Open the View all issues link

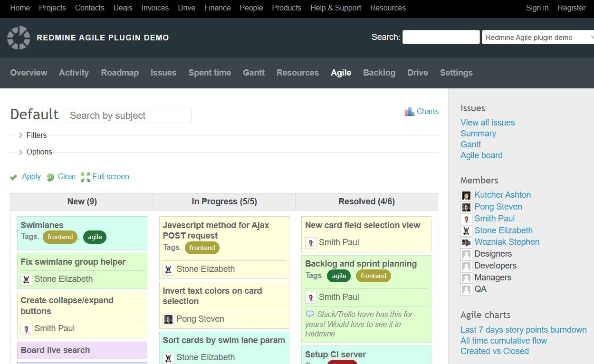[x=488, y=122]
